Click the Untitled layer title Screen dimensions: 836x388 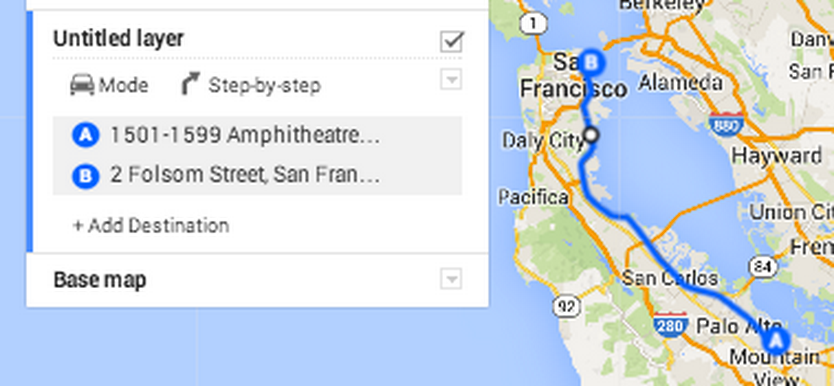click(x=118, y=38)
